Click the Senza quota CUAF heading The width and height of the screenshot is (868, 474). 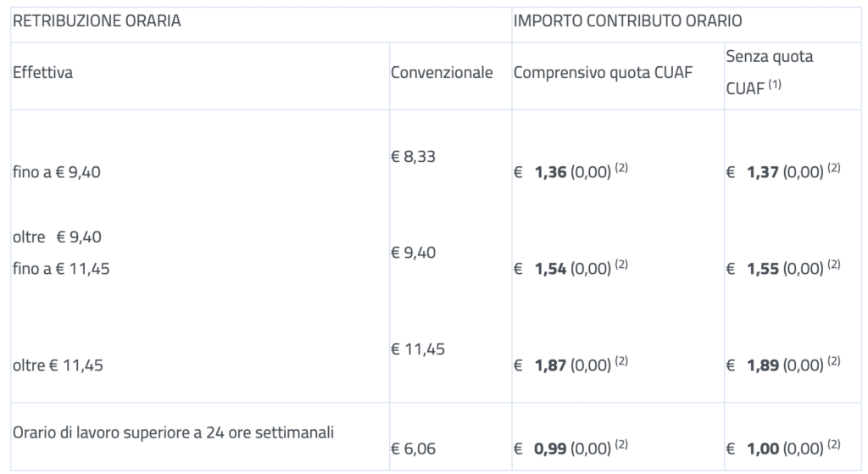[770, 72]
